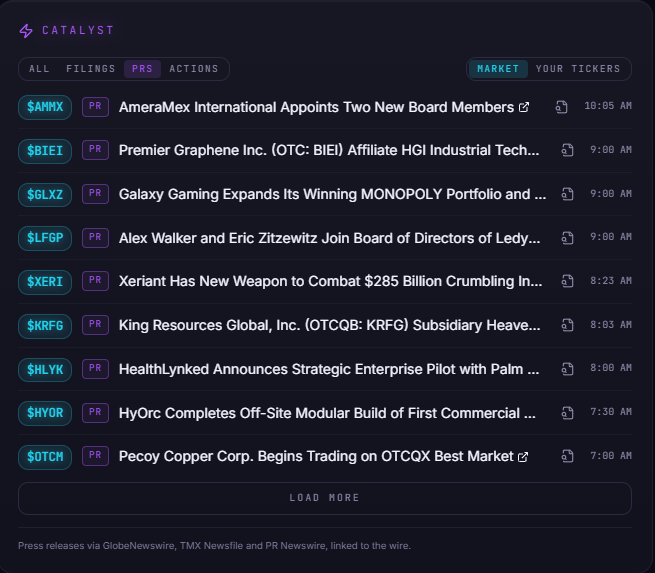This screenshot has height=573, width=655.
Task: Click external link icon after AmeraMex headline
Action: (524, 107)
